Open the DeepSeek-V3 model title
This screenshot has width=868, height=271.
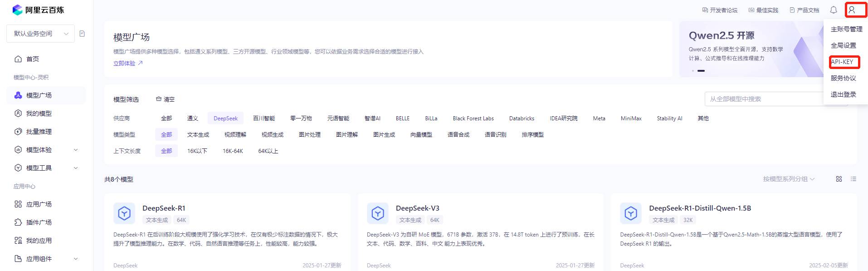point(418,208)
